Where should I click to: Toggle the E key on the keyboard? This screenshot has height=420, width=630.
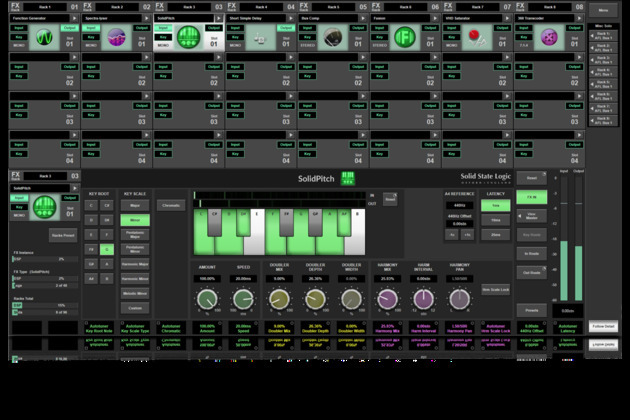pyautogui.click(x=255, y=232)
